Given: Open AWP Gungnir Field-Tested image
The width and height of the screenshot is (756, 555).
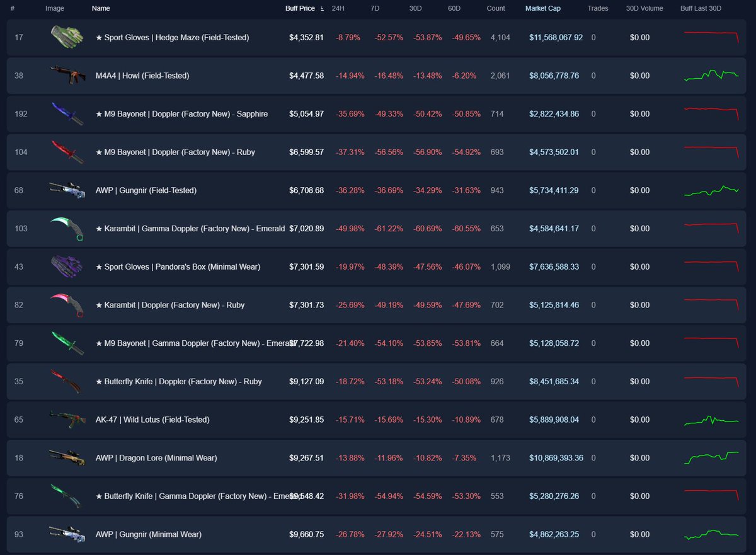Looking at the screenshot, I should click(x=67, y=190).
